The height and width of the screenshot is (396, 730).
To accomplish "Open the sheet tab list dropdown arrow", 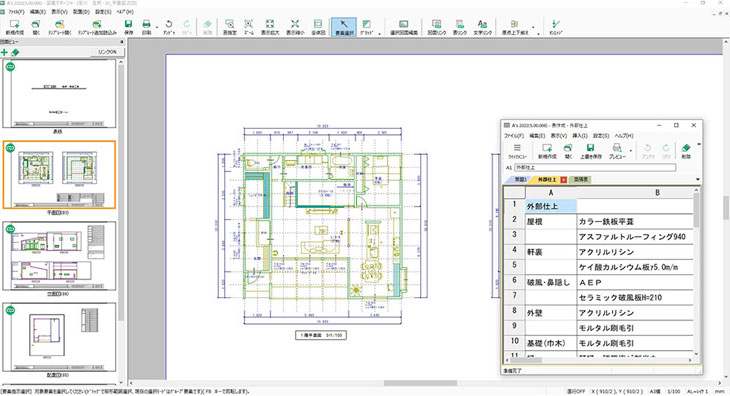I will coord(697,180).
